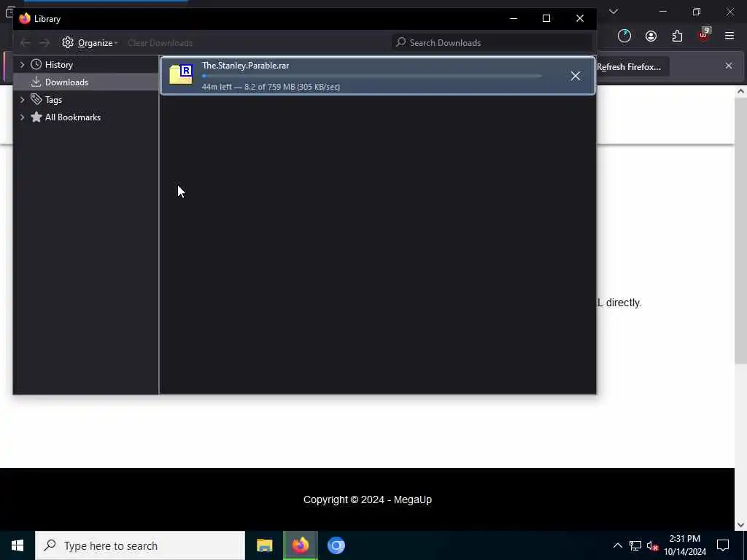Viewport: 747px width, 560px height.
Task: Expand the All Bookmarks tree node
Action: (22, 117)
